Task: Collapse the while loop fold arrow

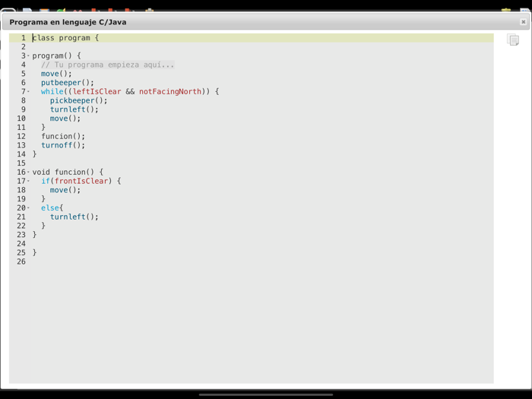Action: [x=29, y=92]
